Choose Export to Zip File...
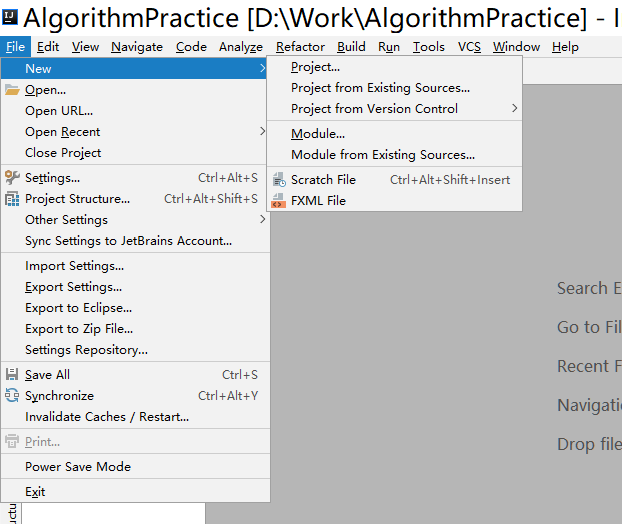The image size is (622, 524). [79, 329]
